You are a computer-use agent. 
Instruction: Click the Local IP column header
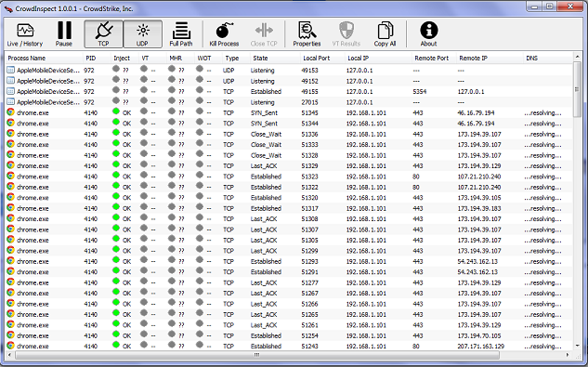pos(378,59)
